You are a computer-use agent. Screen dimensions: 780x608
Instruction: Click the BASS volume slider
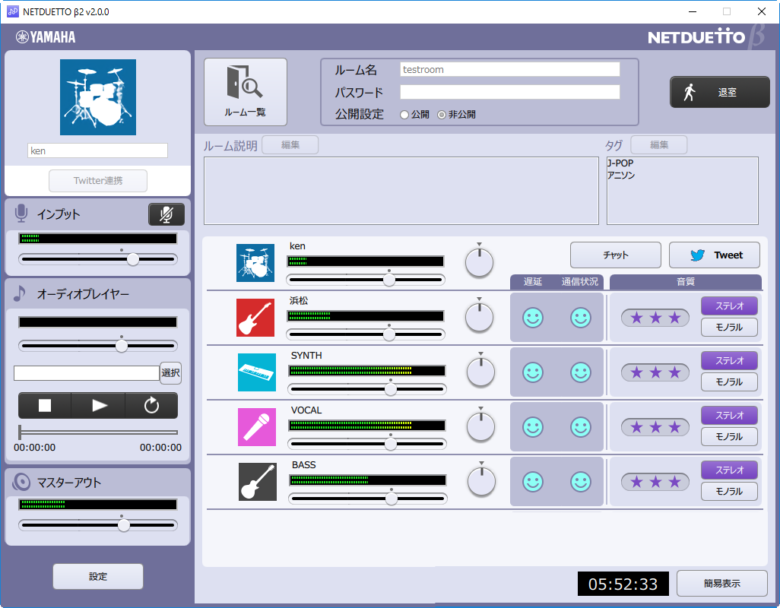368,499
